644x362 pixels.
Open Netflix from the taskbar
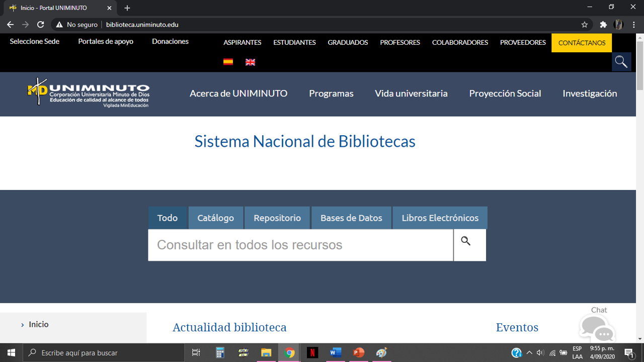click(312, 352)
